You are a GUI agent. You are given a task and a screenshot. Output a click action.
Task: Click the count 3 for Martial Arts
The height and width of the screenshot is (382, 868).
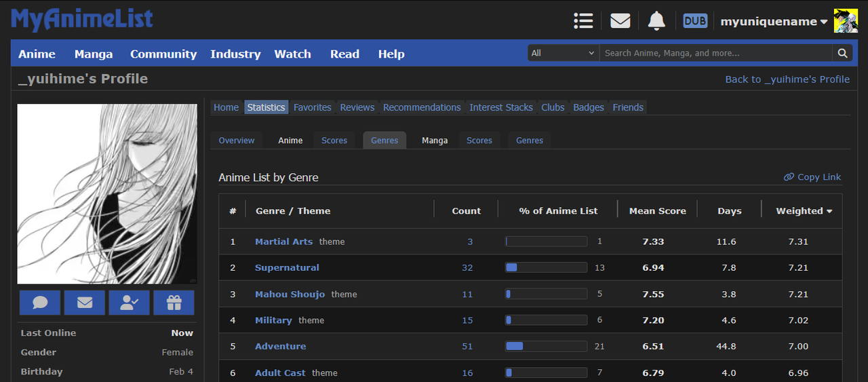click(x=470, y=242)
